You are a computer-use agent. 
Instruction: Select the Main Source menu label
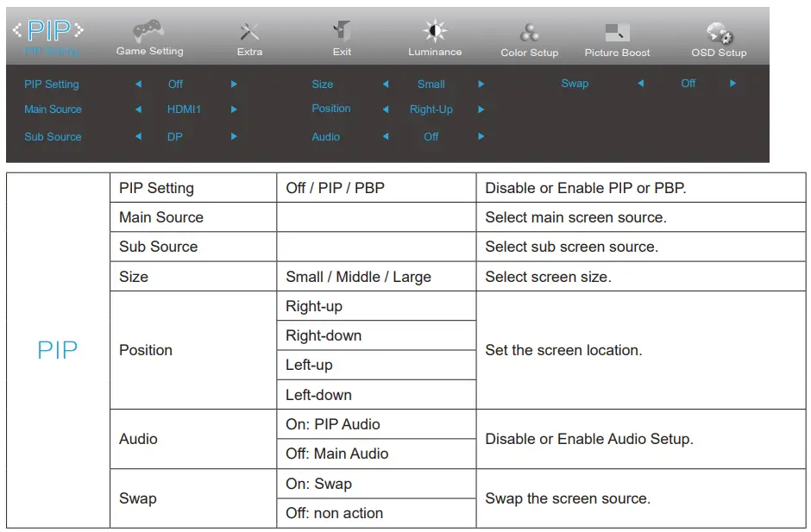(x=53, y=110)
